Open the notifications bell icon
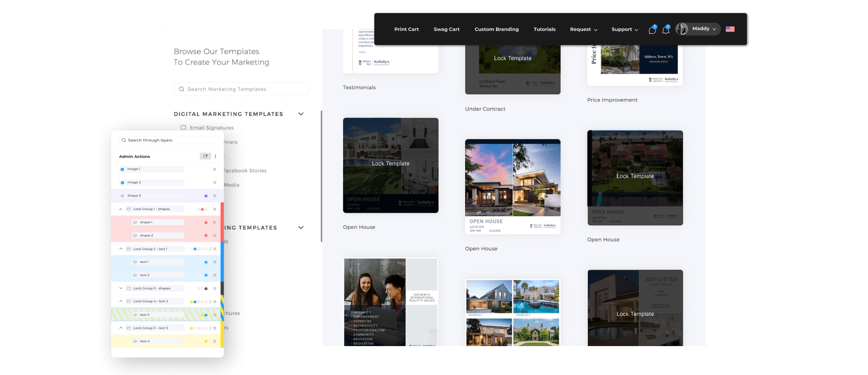Screen dimensions: 868x375 [x=665, y=30]
